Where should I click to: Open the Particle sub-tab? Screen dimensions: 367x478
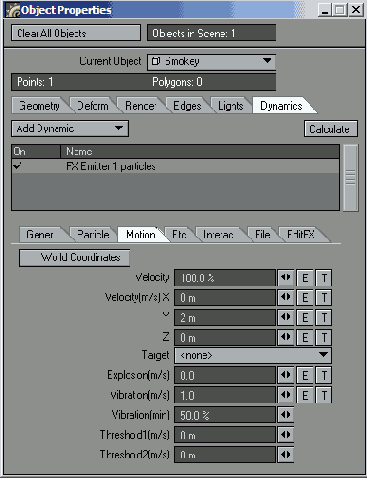pyautogui.click(x=93, y=235)
